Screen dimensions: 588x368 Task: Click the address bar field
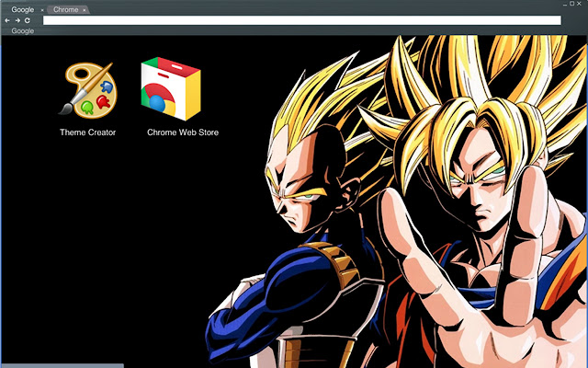(302, 20)
